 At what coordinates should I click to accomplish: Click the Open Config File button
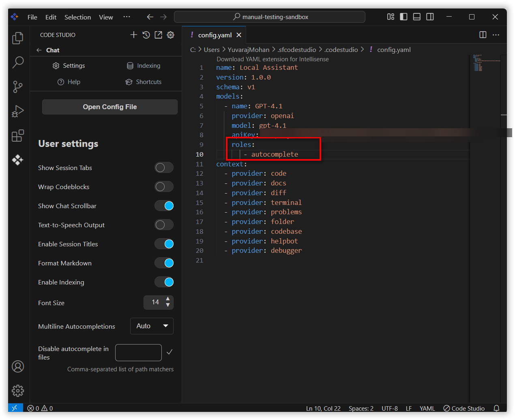click(x=110, y=107)
